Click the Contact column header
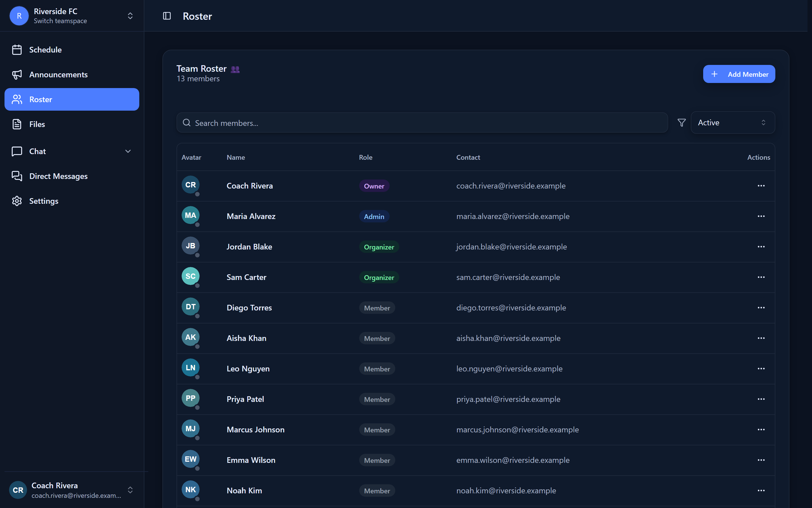Screen dimensions: 812x508 (468, 157)
